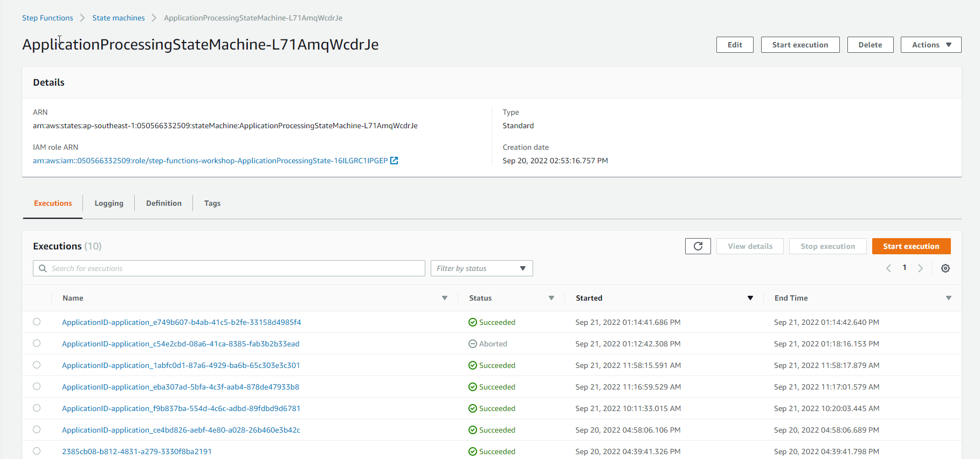Open execution application_e749b607 link

tap(182, 322)
